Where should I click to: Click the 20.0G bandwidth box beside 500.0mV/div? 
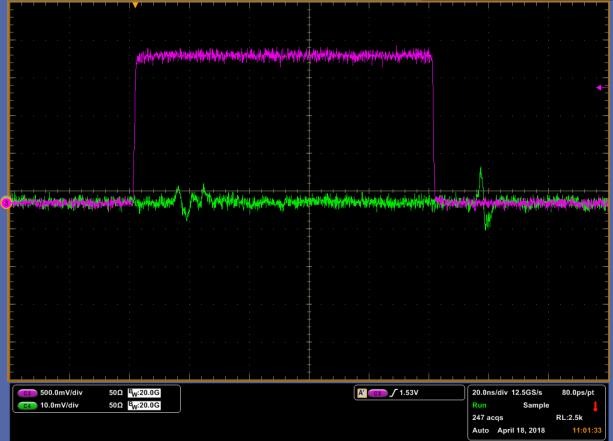click(144, 393)
